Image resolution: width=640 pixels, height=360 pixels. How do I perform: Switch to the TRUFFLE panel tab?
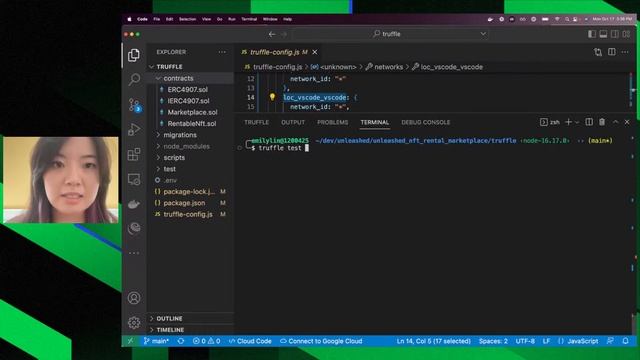256,122
